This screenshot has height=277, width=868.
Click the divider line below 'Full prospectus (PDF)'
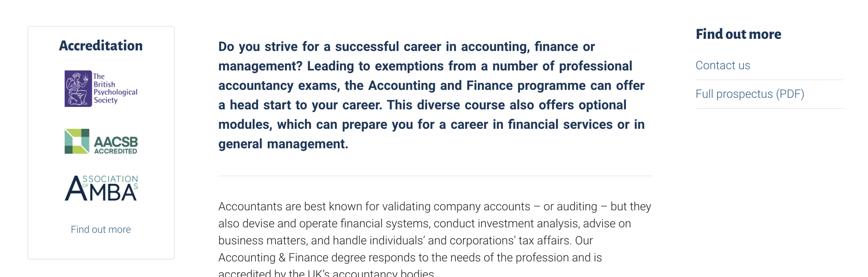point(769,108)
